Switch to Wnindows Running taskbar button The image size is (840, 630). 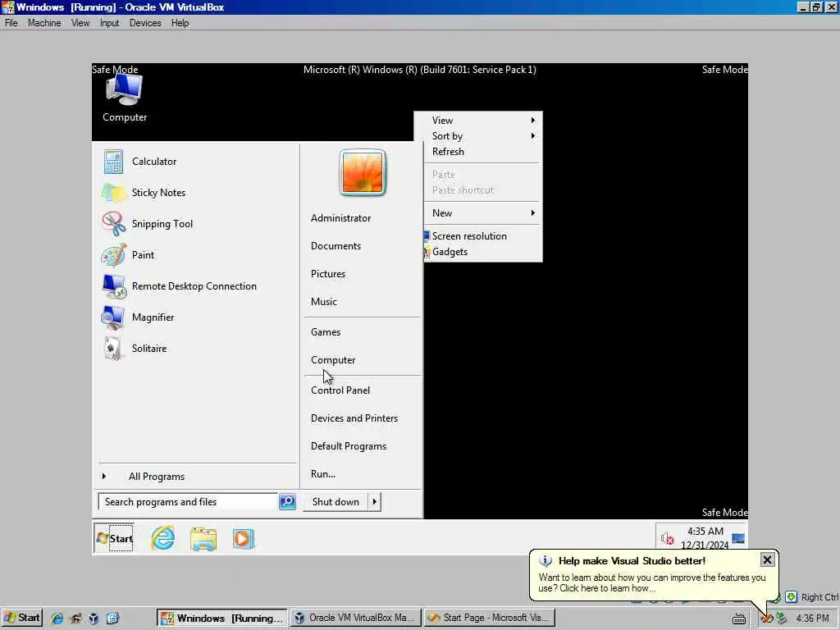click(x=221, y=618)
